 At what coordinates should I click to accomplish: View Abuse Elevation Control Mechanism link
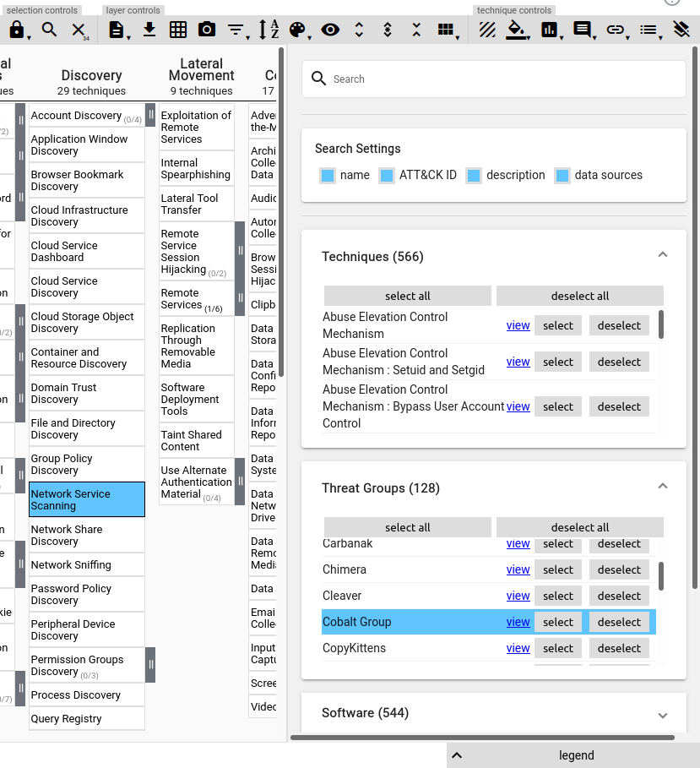(518, 326)
